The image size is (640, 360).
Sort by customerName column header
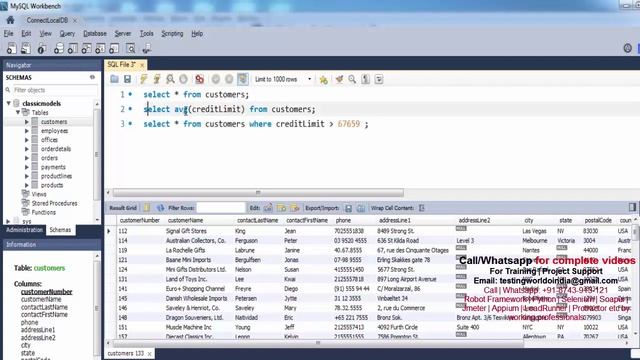(x=185, y=220)
